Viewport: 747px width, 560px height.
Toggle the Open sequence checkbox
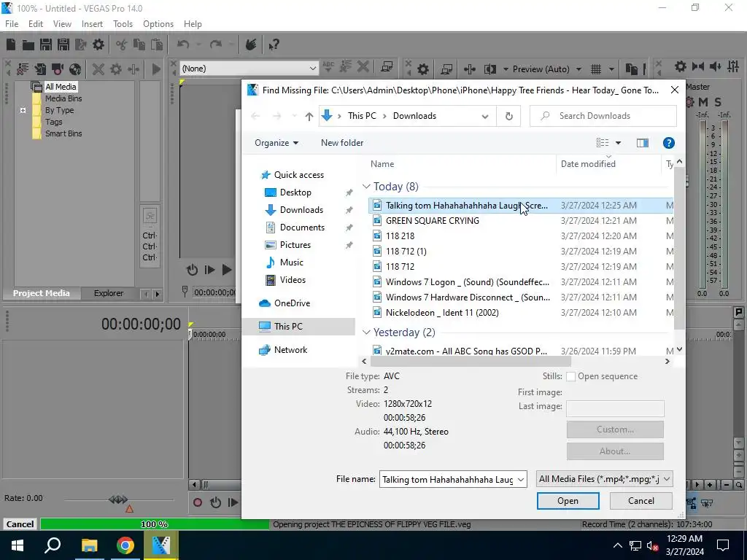[570, 377]
